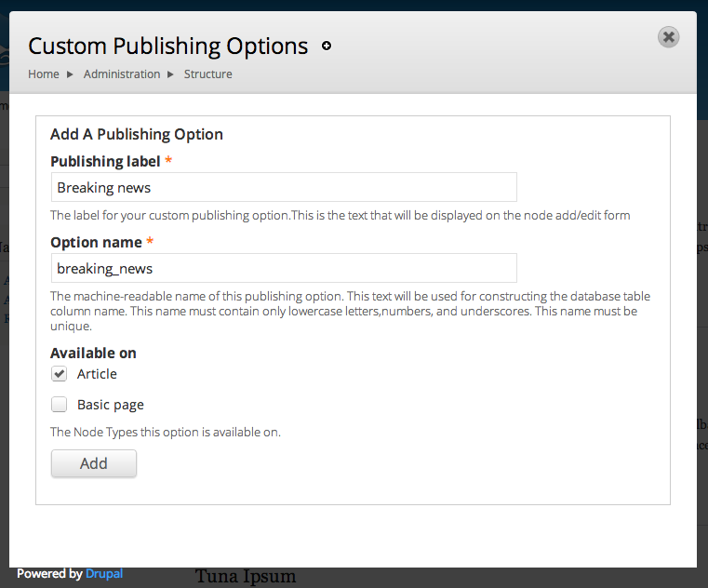The image size is (708, 588).
Task: Open the Drupal link in footer
Action: coord(104,573)
